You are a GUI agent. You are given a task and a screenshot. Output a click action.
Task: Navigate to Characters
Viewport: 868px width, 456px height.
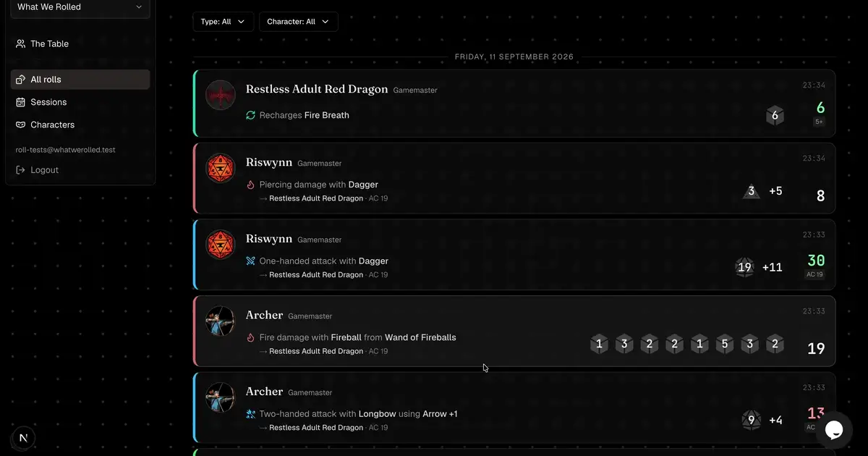pos(80,124)
